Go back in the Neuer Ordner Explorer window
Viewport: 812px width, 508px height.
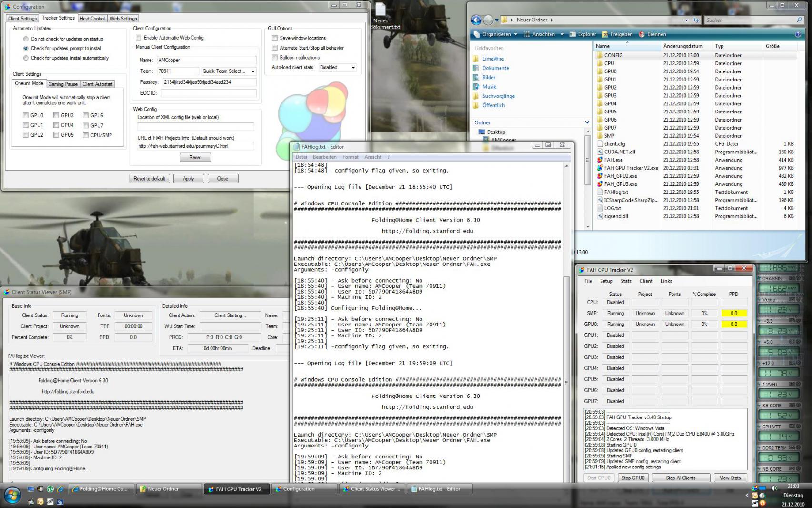(x=476, y=20)
